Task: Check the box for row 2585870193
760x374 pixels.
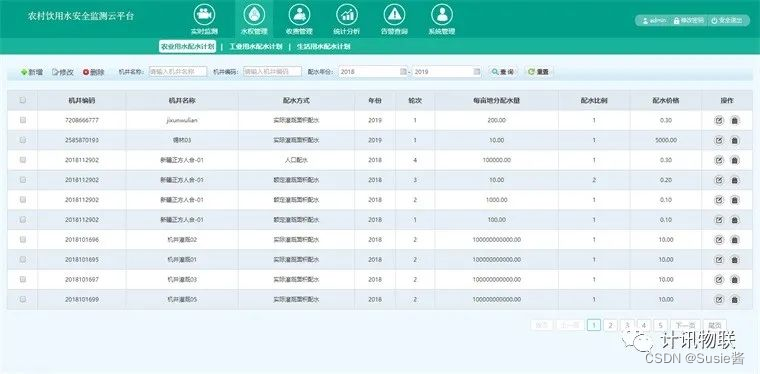Action: 22,140
